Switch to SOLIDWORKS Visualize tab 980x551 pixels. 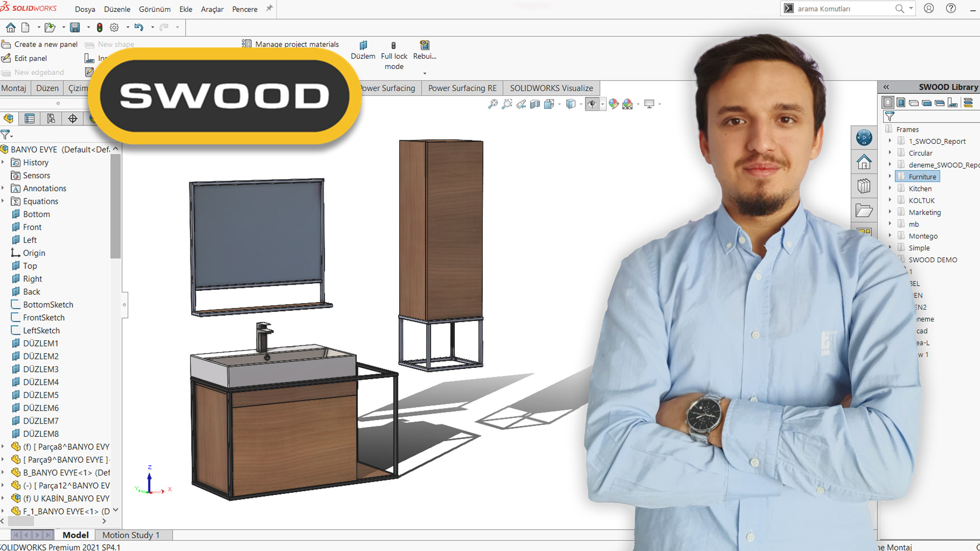[x=551, y=88]
